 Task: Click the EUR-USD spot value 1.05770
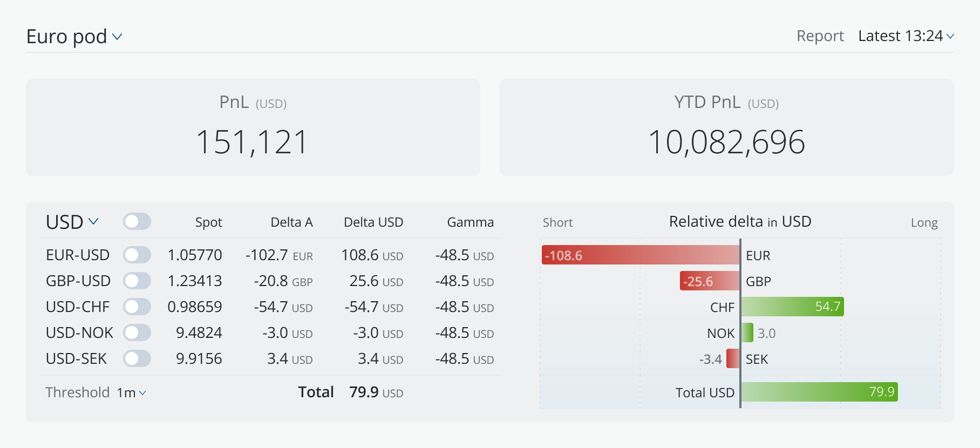coord(195,255)
